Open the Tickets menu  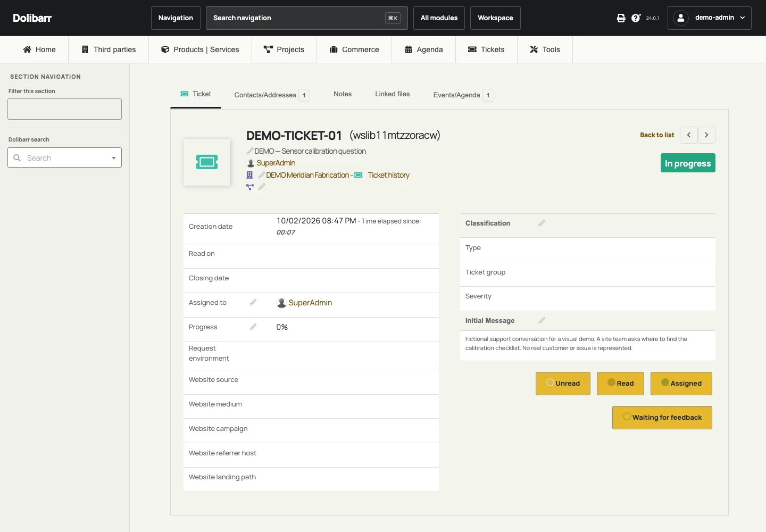click(x=486, y=49)
